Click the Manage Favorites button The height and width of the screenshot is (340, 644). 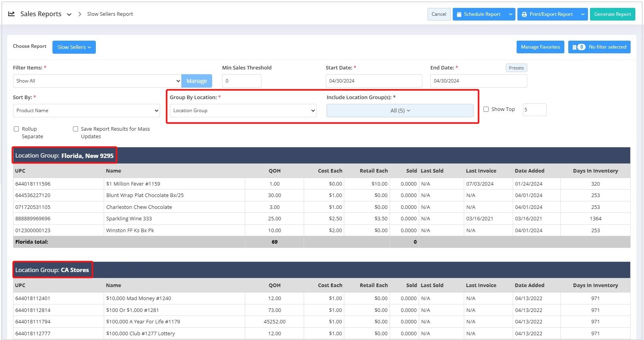click(540, 47)
